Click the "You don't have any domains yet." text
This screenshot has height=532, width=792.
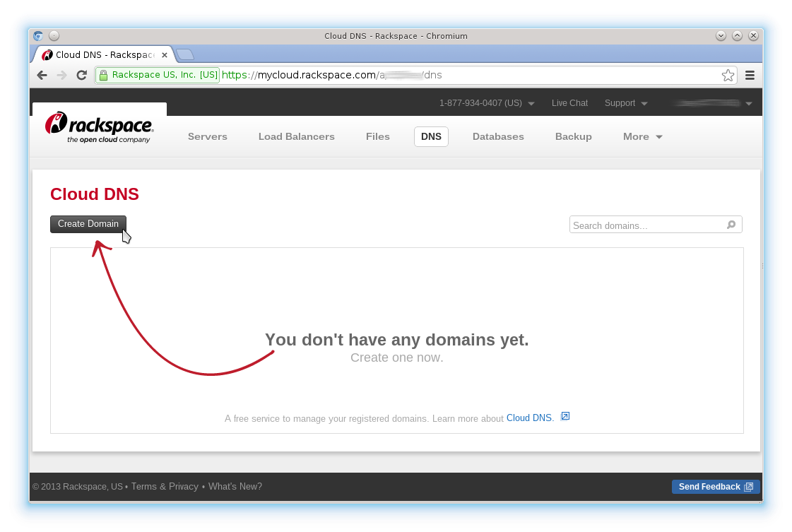pyautogui.click(x=397, y=340)
